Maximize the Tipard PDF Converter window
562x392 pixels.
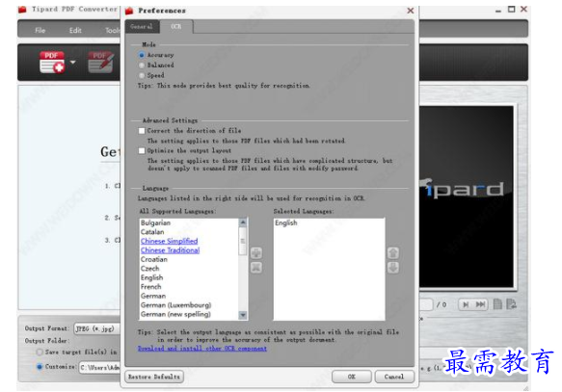click(x=512, y=10)
